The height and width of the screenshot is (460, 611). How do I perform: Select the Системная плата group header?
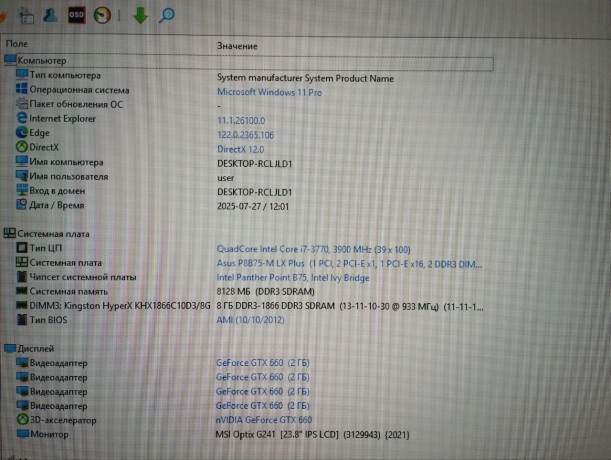(x=53, y=234)
